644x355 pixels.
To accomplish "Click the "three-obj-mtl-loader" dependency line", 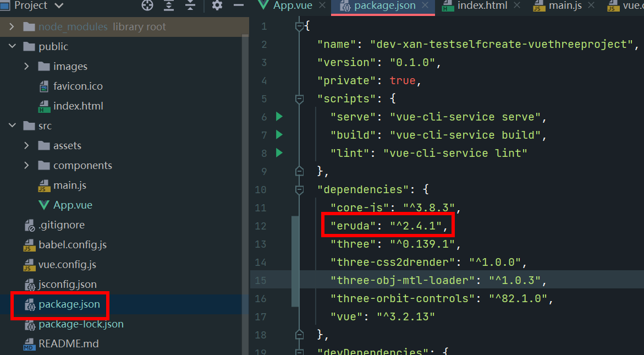I will pyautogui.click(x=439, y=280).
